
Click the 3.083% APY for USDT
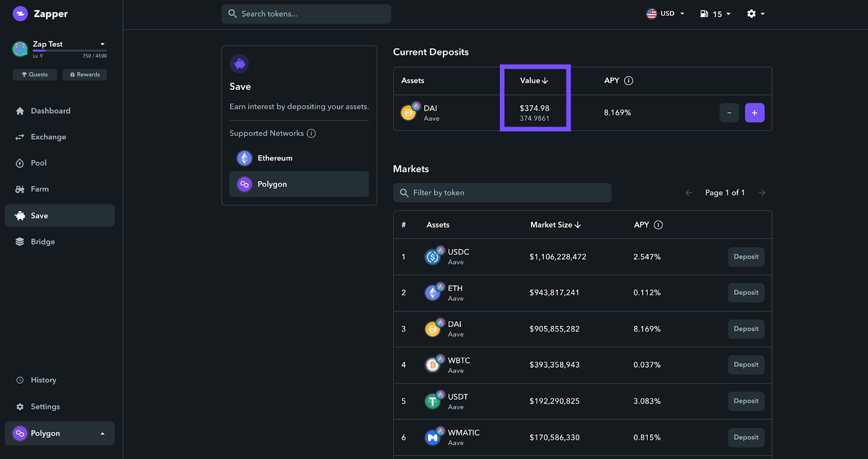pos(647,401)
